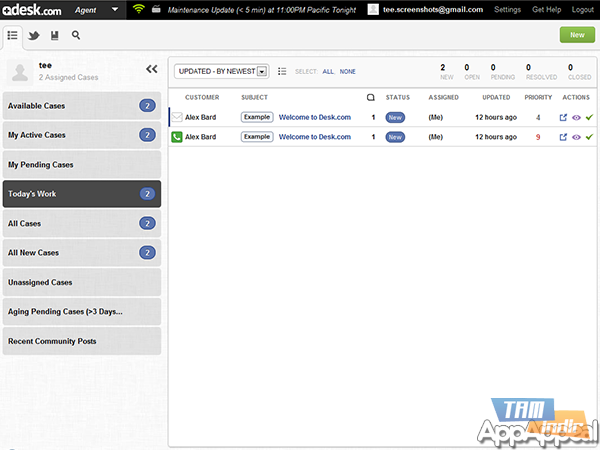
Task: Collapse the sidebar with double chevron
Action: [152, 69]
